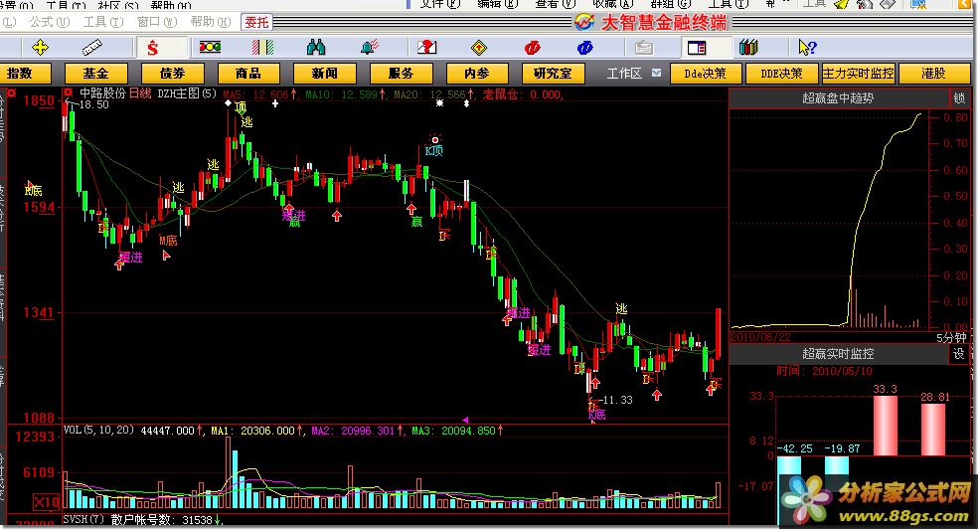The height and width of the screenshot is (531, 980).
Task: Click the 顶 signal marker near the chart peak
Action: pyautogui.click(x=240, y=107)
